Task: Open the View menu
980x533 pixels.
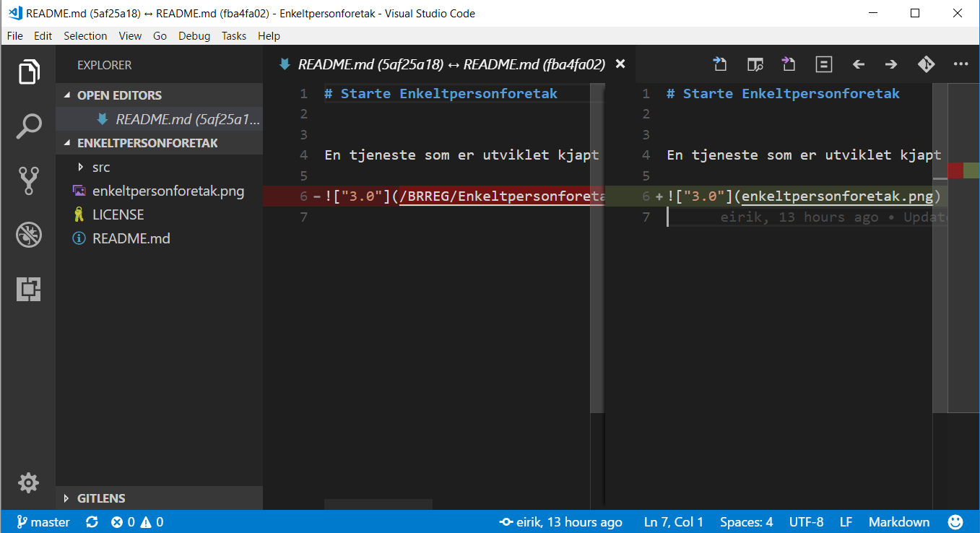Action: 130,36
